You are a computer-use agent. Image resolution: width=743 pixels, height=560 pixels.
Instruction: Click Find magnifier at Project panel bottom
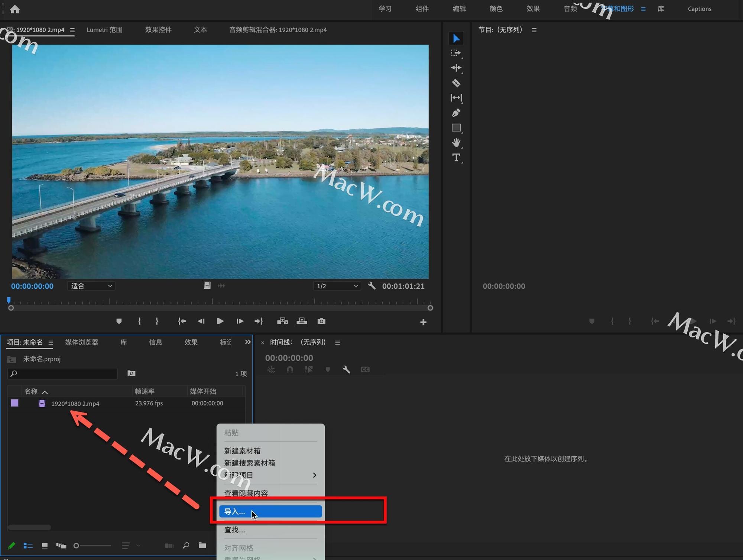[x=186, y=545]
